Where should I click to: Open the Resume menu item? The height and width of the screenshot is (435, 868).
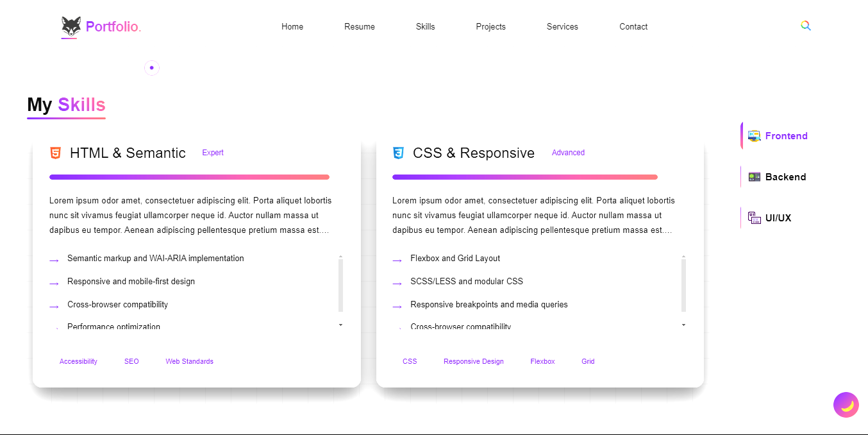(360, 26)
